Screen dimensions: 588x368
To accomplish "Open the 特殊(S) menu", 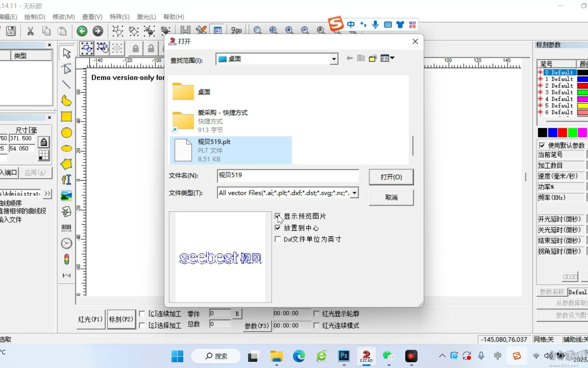I will 119,17.
